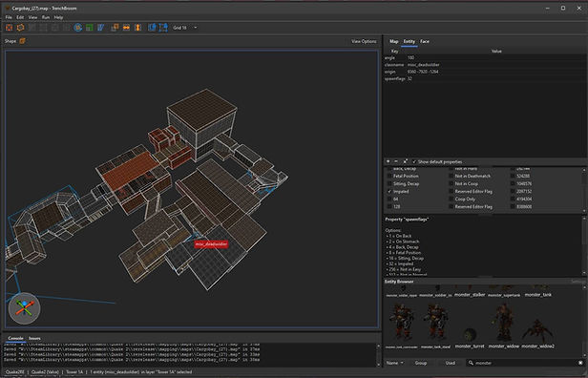Select the disabled Vertex tool
The width and height of the screenshot is (588, 378).
point(44,28)
